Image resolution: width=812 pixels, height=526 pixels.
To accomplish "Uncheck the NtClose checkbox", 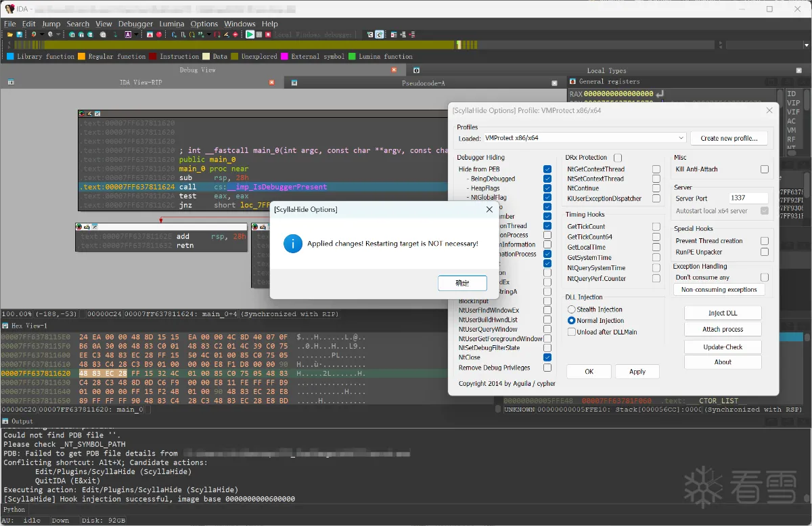I will click(x=547, y=357).
